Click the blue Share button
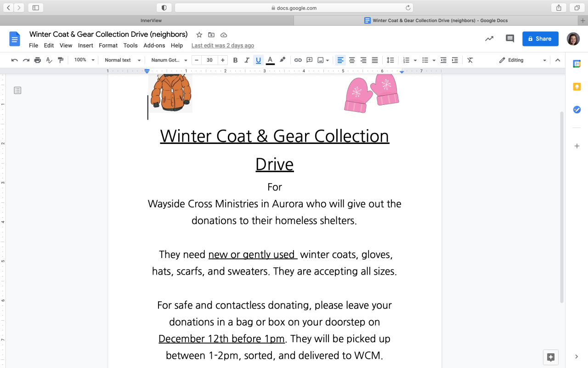This screenshot has width=588, height=368. 540,39
